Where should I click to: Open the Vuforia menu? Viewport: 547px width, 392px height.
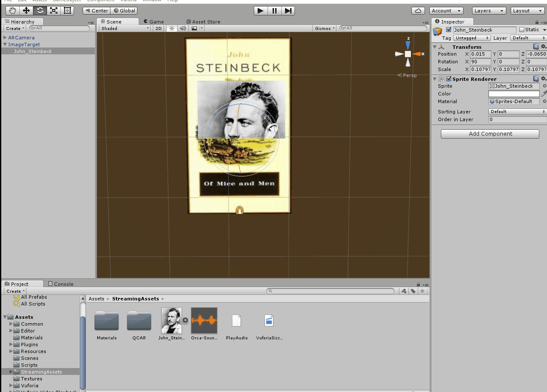pos(128,1)
